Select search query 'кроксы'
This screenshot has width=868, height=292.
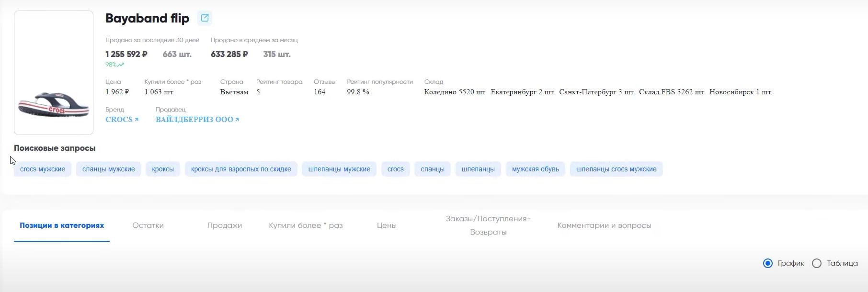coord(163,169)
